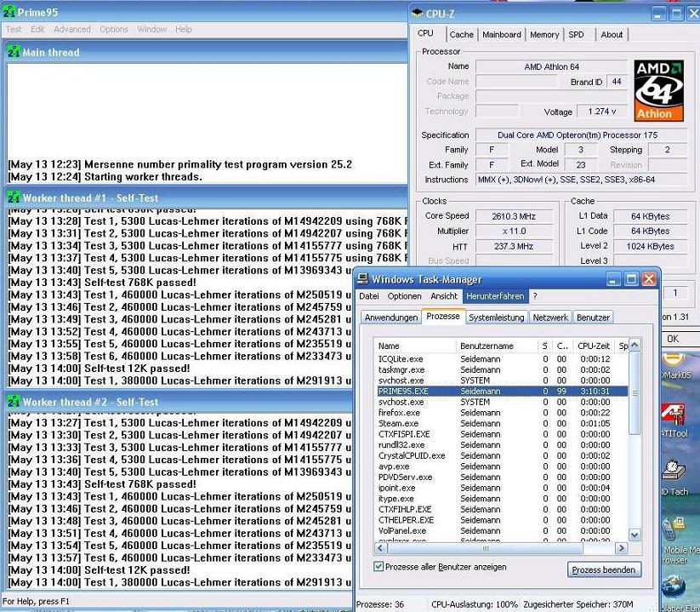Click the Core Speed value 2610.3 MHz
The width and height of the screenshot is (700, 612).
514,216
